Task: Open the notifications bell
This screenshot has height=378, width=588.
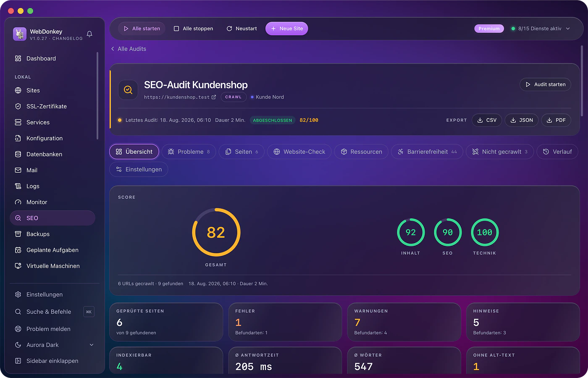Action: (x=89, y=34)
